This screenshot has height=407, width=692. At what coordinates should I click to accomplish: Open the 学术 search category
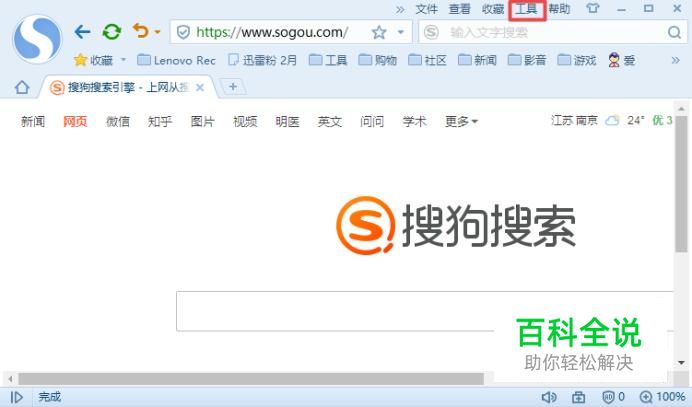(414, 121)
